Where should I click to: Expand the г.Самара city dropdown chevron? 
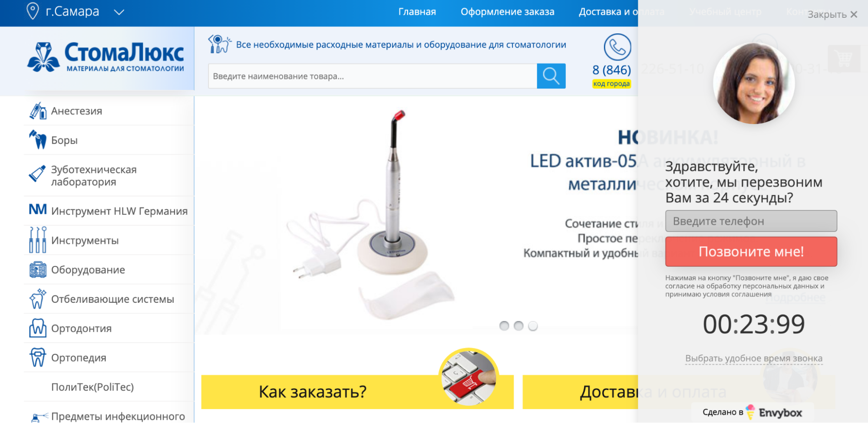tap(119, 12)
